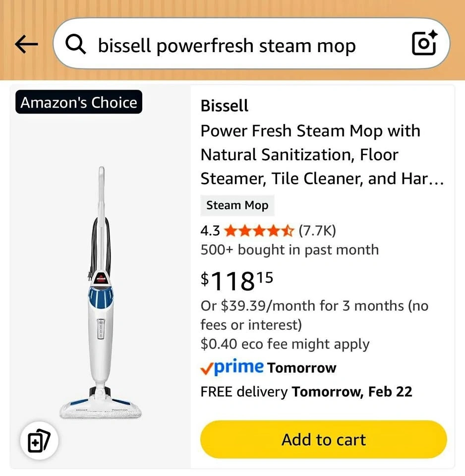Click the magnifying glass search icon
The width and height of the screenshot is (465, 476).
point(76,45)
